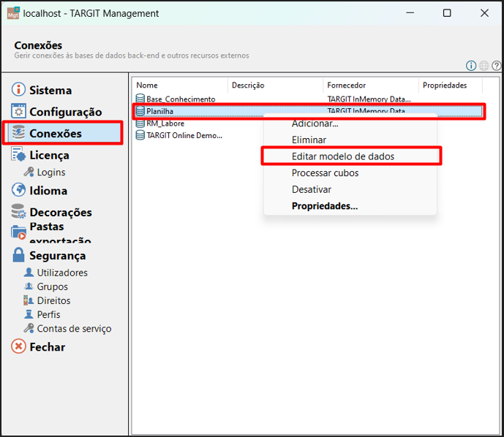Choose Desativar in the context menu
The width and height of the screenshot is (504, 437).
point(350,189)
